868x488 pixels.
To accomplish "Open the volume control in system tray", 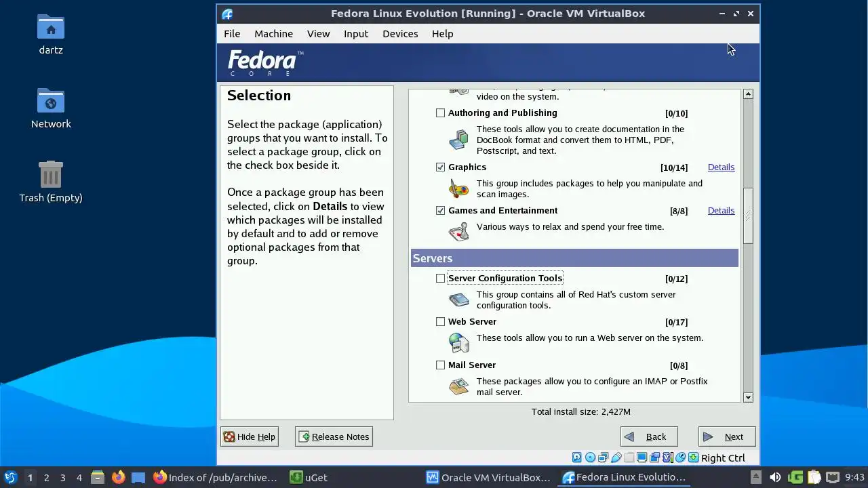I will [775, 477].
